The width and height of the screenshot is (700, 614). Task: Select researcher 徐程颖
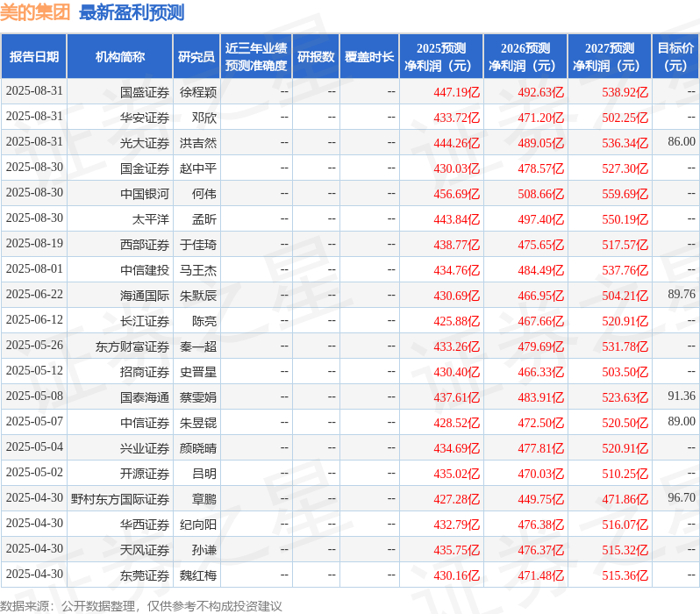pos(197,92)
